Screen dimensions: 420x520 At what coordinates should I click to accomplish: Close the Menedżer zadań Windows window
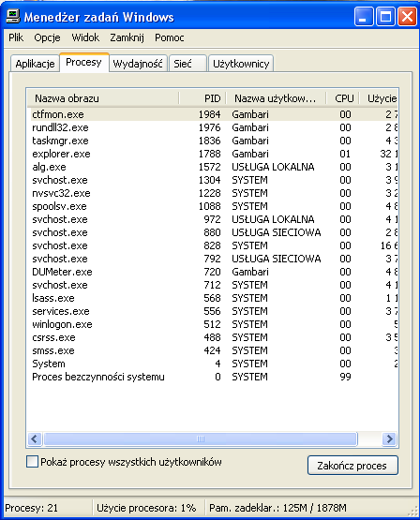point(407,16)
